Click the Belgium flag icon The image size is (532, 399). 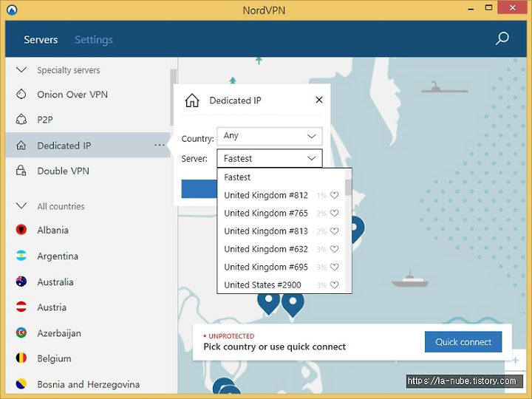[21, 358]
